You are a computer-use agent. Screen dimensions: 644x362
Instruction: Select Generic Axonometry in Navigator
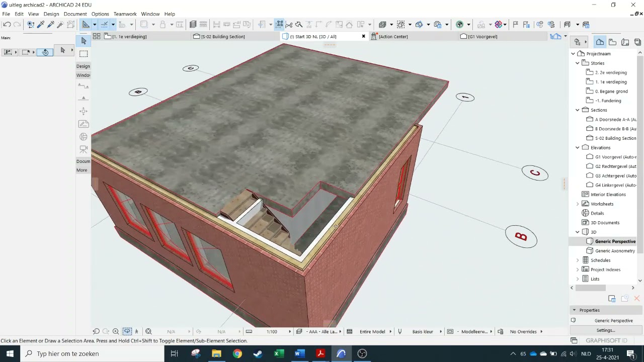pos(615,250)
